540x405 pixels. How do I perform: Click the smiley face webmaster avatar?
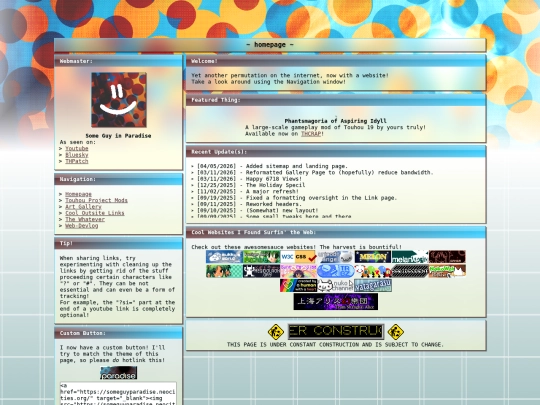[x=119, y=100]
